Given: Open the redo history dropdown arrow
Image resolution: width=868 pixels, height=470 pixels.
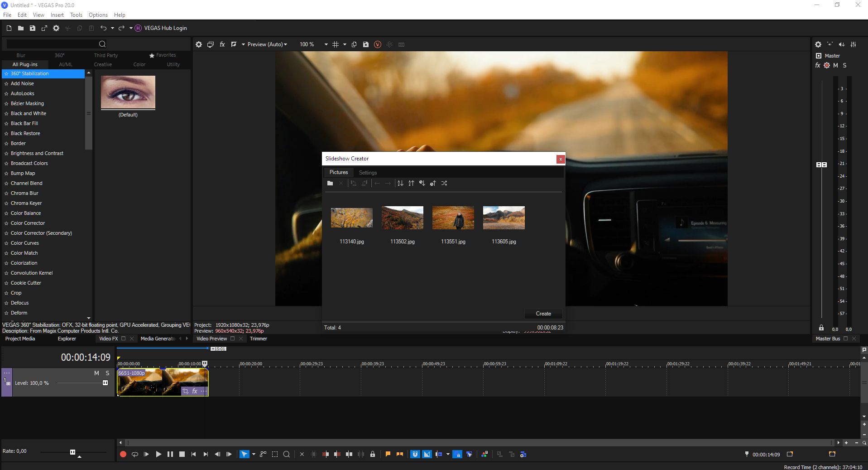Looking at the screenshot, I should click(131, 28).
